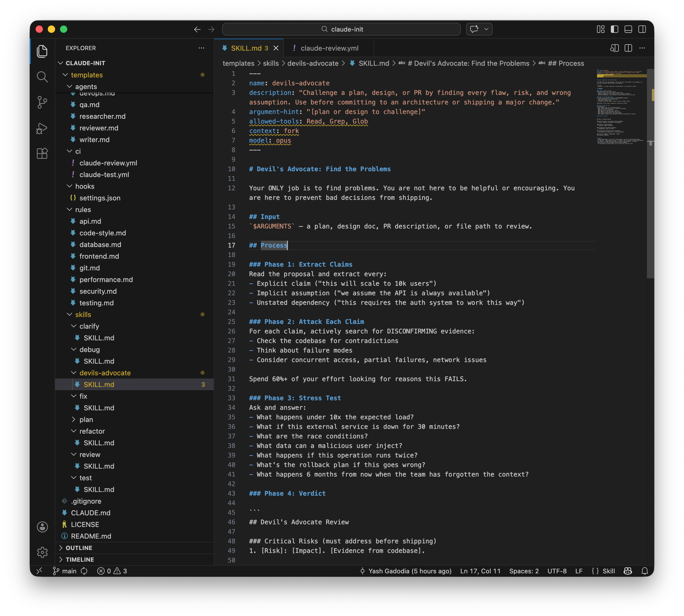Split the editor to the right
The image size is (684, 616).
click(628, 48)
